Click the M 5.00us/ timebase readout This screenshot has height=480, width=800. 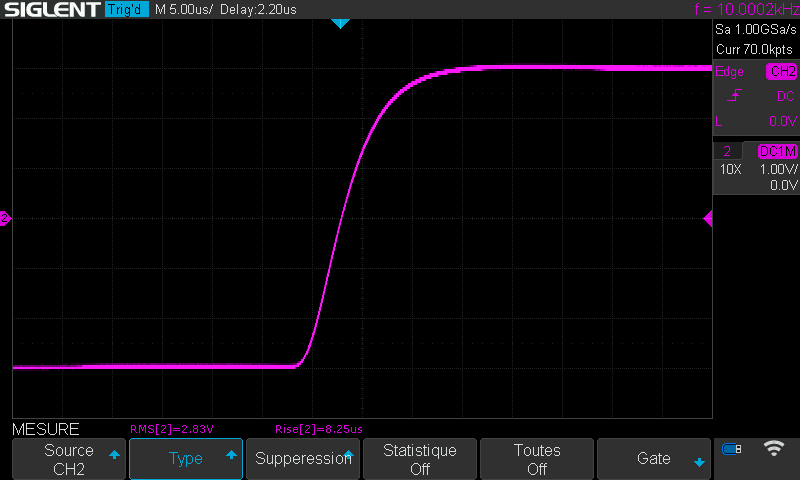pos(183,9)
